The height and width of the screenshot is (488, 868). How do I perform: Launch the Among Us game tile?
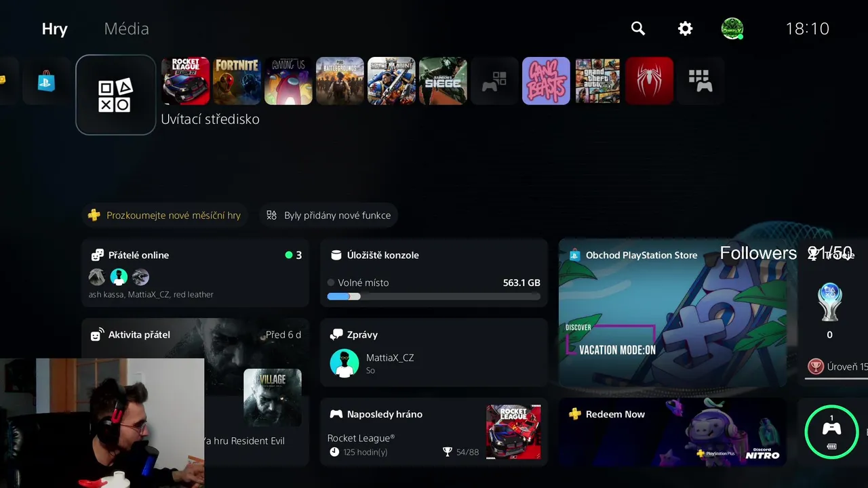tap(289, 81)
